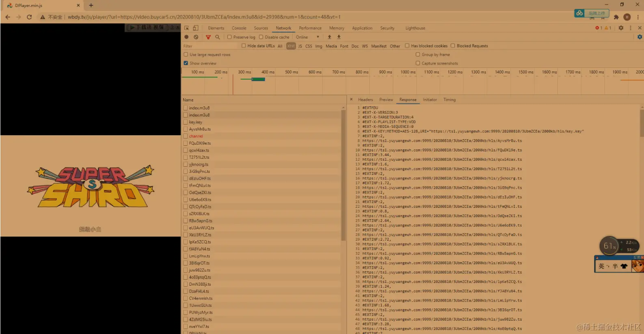The width and height of the screenshot is (644, 334).
Task: Select the red channel request row
Action: tap(262, 136)
